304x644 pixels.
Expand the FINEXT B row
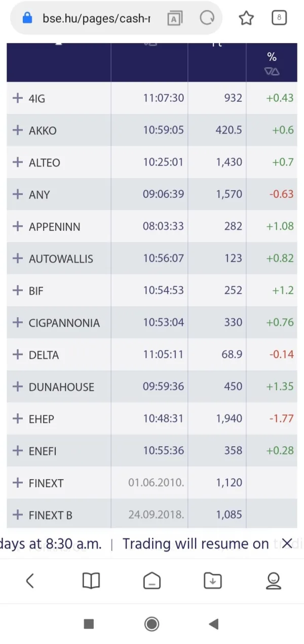[x=18, y=515]
